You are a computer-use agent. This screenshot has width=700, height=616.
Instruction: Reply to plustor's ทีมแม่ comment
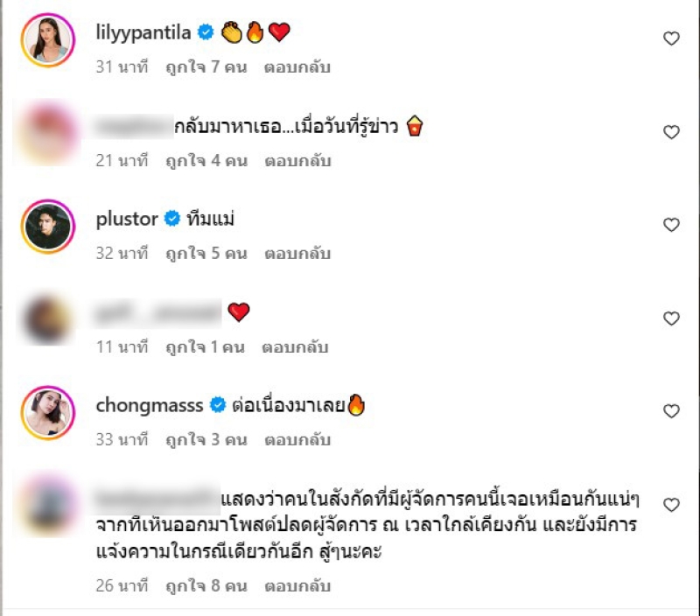[297, 253]
